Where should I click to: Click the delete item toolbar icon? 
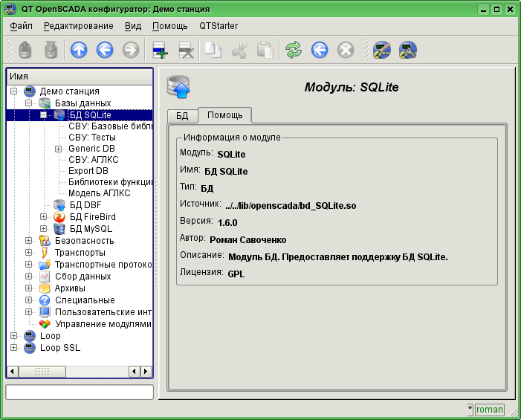coord(186,50)
